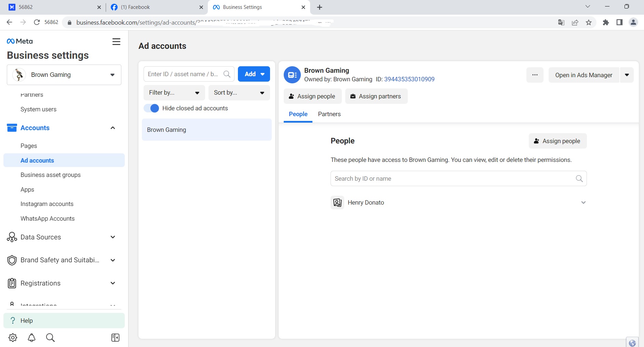Image resolution: width=644 pixels, height=347 pixels.
Task: Click the Search by ID or name field
Action: (458, 179)
